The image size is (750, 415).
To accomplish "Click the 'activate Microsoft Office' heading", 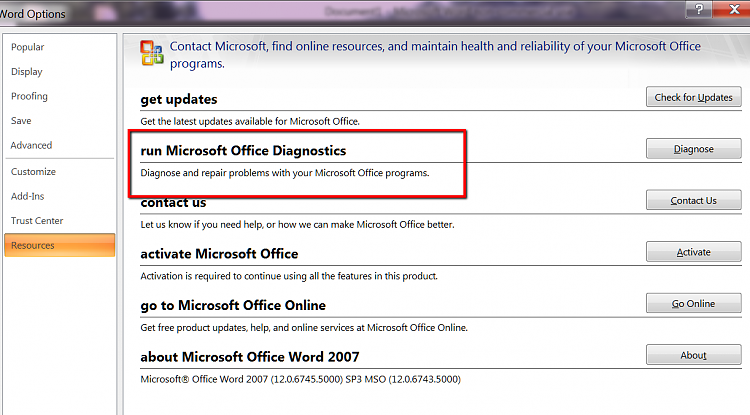I will click(219, 254).
